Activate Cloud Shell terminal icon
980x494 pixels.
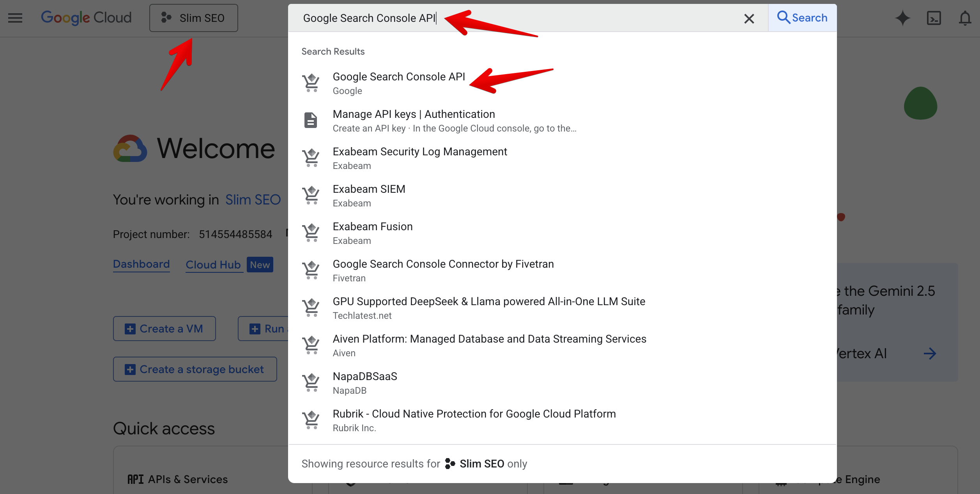click(x=934, y=18)
